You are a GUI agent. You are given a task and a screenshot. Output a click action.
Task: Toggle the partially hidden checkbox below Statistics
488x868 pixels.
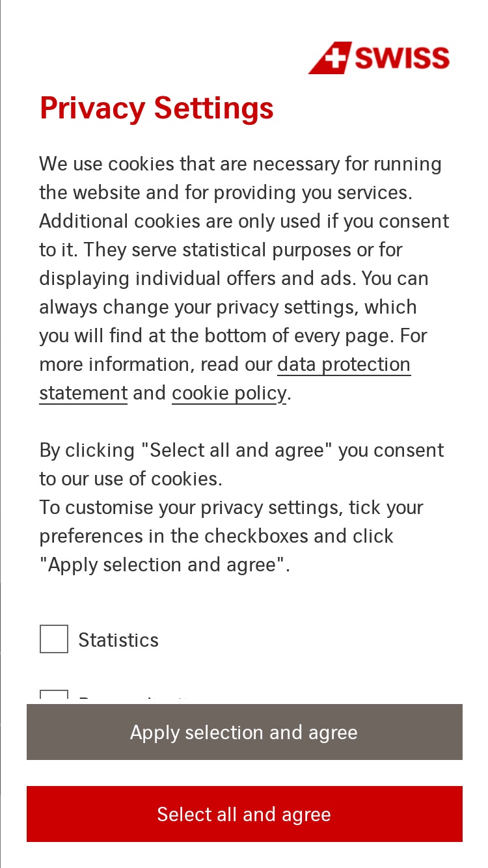coord(54,697)
